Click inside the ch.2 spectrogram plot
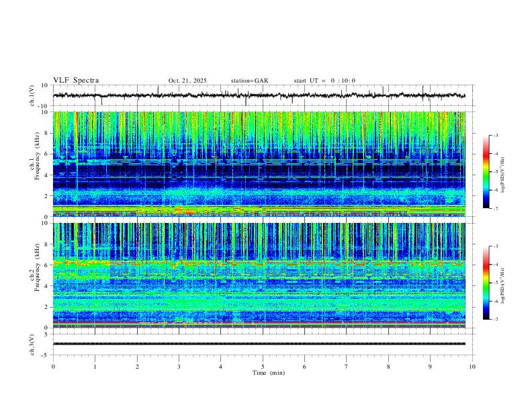Screen dimensions: 532x411 pyautogui.click(x=262, y=275)
